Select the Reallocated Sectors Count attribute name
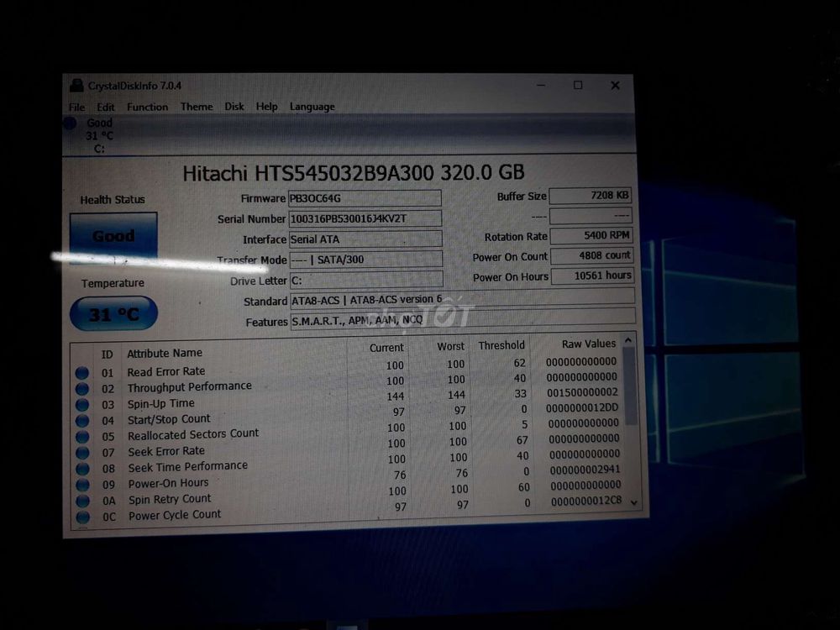The image size is (840, 630). point(193,434)
